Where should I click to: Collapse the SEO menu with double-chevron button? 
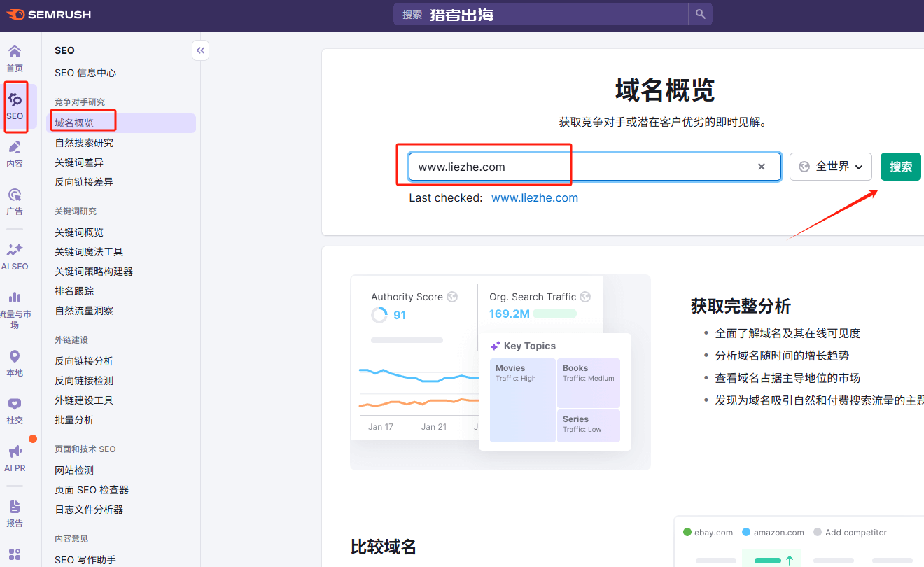[x=201, y=50]
